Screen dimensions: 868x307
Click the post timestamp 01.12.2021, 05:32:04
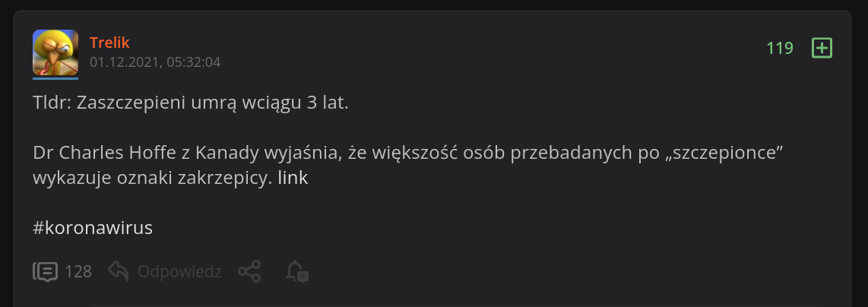[155, 62]
